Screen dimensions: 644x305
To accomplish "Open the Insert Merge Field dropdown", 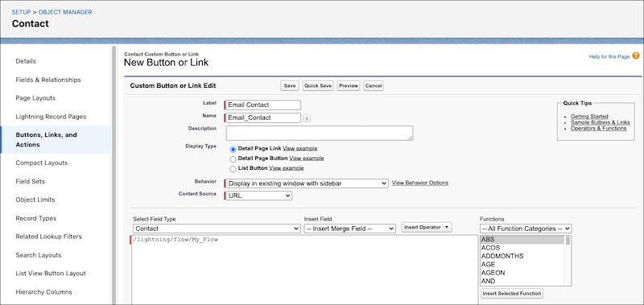I will click(x=350, y=229).
